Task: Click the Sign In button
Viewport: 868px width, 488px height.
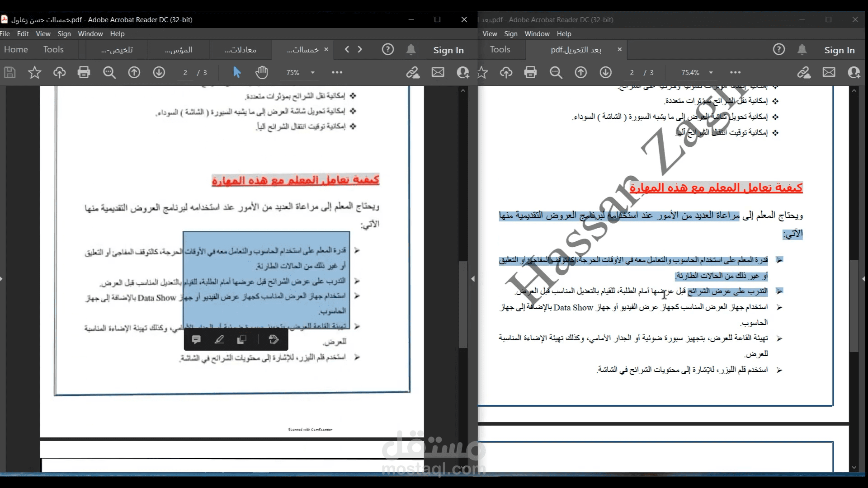Action: [448, 50]
